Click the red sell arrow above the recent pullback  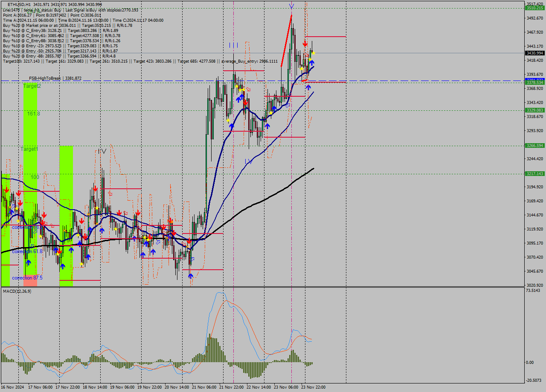pyautogui.click(x=305, y=43)
